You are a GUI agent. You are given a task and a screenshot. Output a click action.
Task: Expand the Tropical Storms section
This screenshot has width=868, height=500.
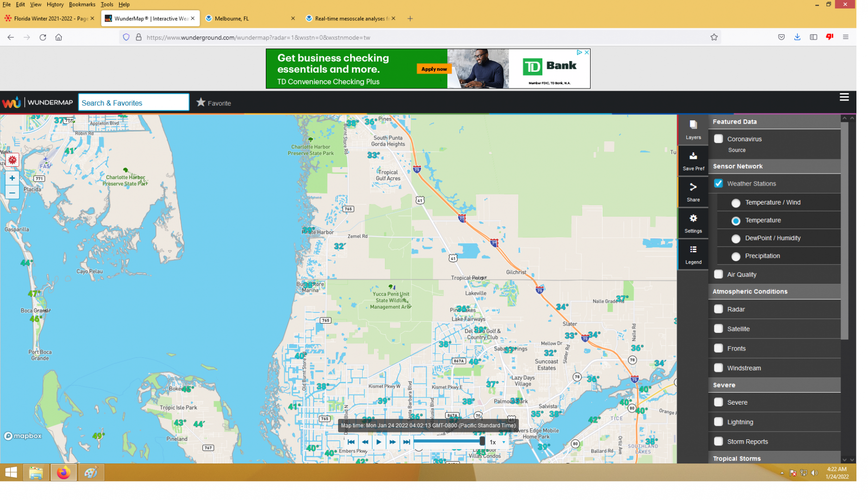point(746,464)
